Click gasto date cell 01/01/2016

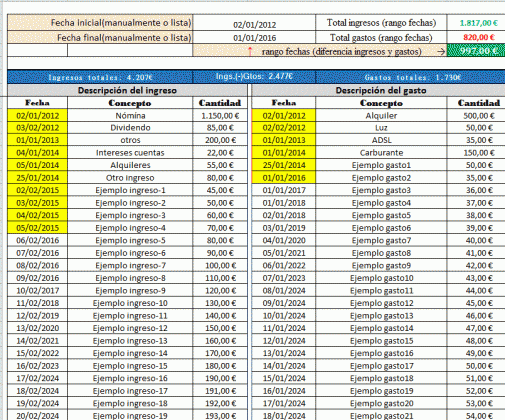tap(284, 178)
